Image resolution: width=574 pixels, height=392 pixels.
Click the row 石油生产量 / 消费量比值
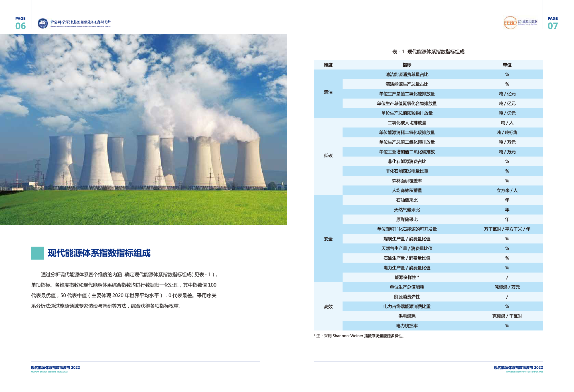(443, 258)
